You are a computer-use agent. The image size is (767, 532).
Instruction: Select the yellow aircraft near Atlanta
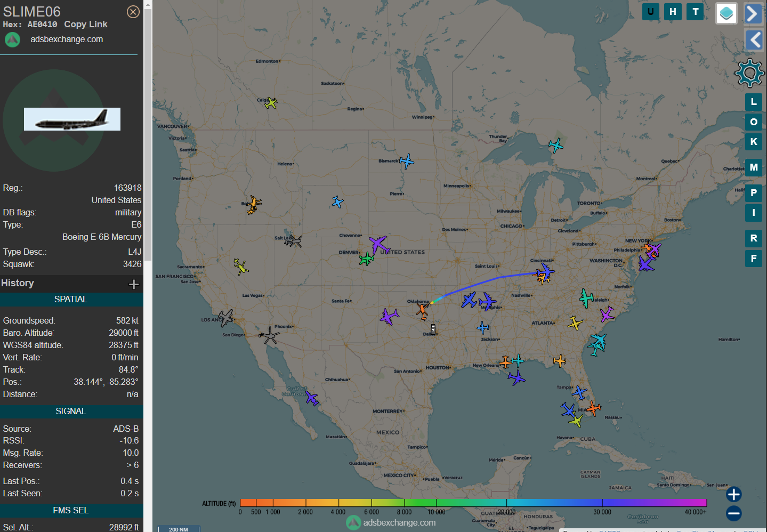(575, 323)
